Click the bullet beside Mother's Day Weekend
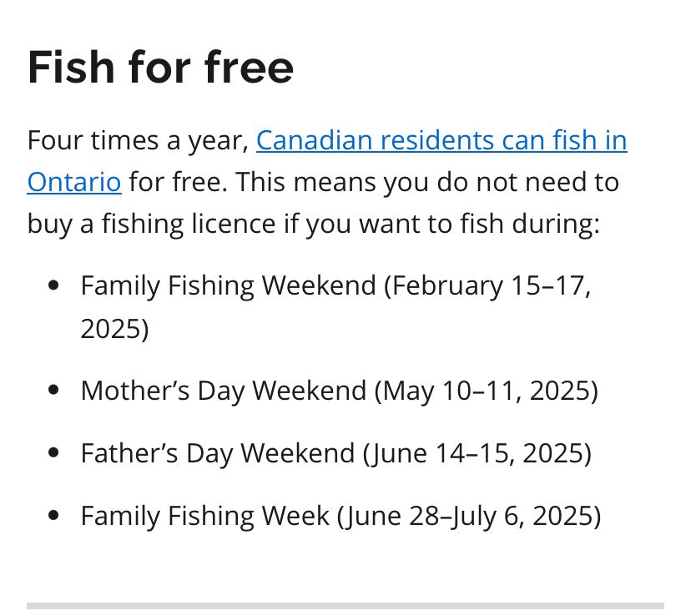 [x=53, y=391]
